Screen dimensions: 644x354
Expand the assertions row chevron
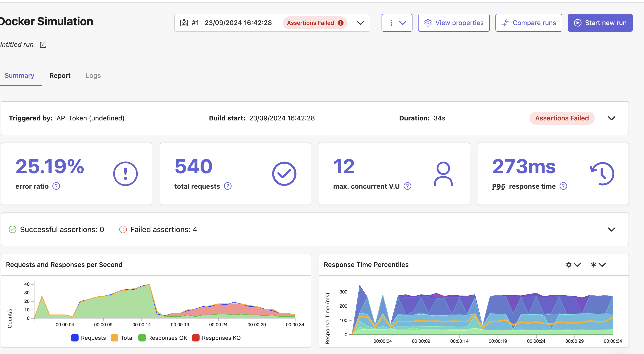(x=611, y=229)
